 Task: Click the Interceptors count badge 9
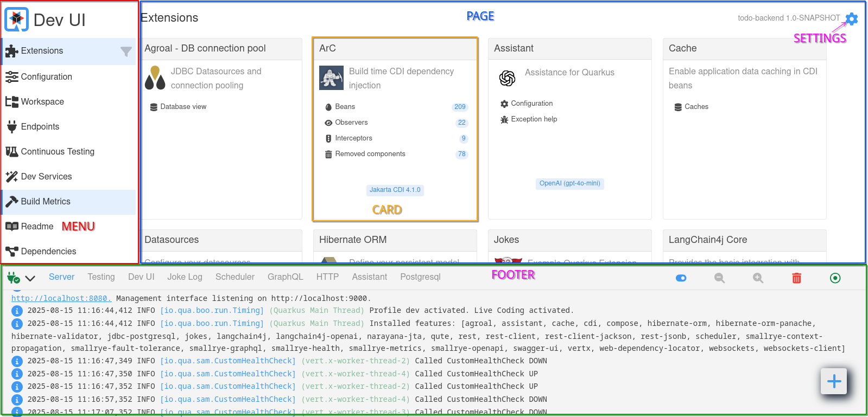464,138
